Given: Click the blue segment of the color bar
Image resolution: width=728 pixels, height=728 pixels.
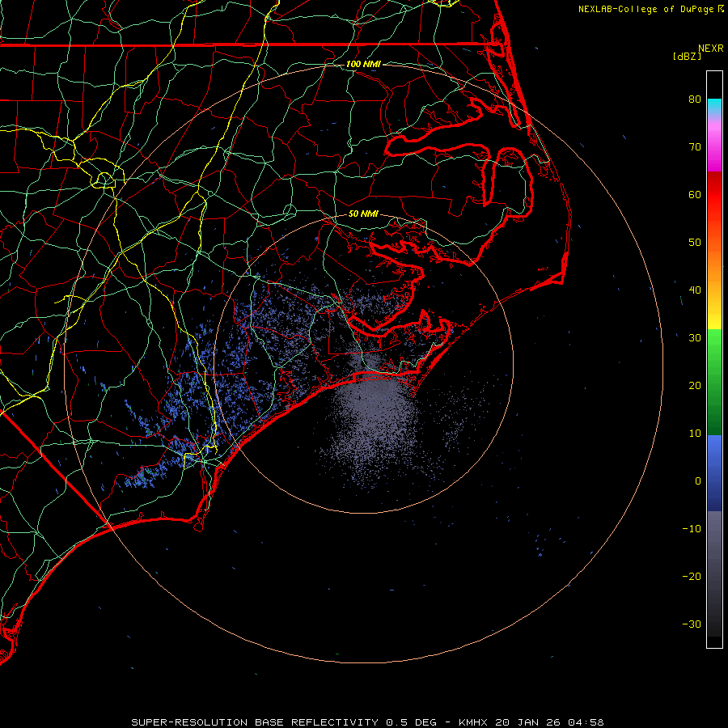Looking at the screenshot, I should pos(714,472).
